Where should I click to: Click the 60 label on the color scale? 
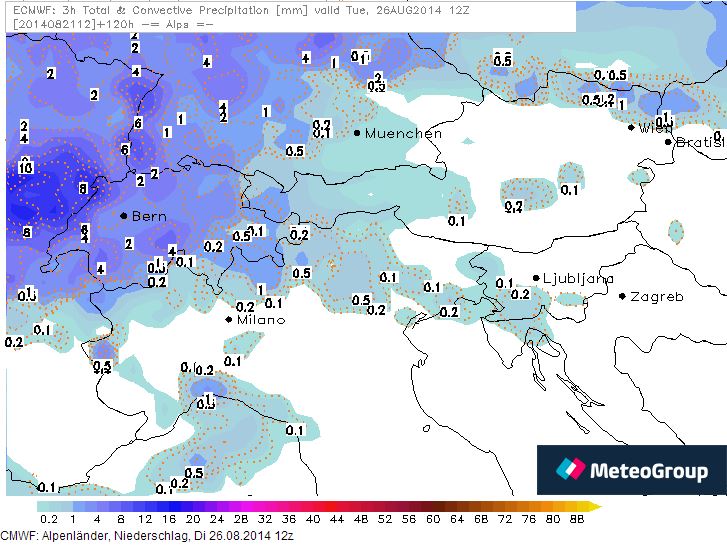[x=433, y=519]
